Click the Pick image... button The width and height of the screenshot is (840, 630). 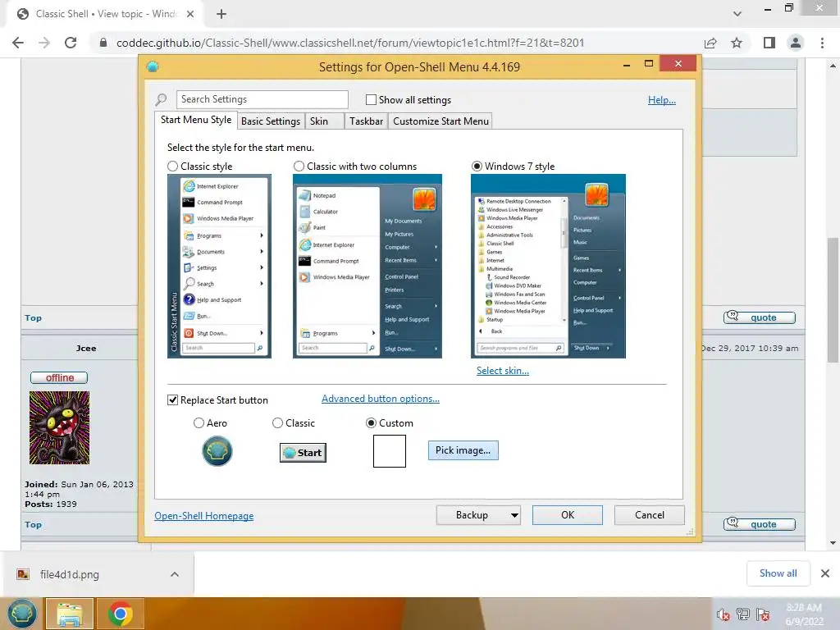click(463, 450)
